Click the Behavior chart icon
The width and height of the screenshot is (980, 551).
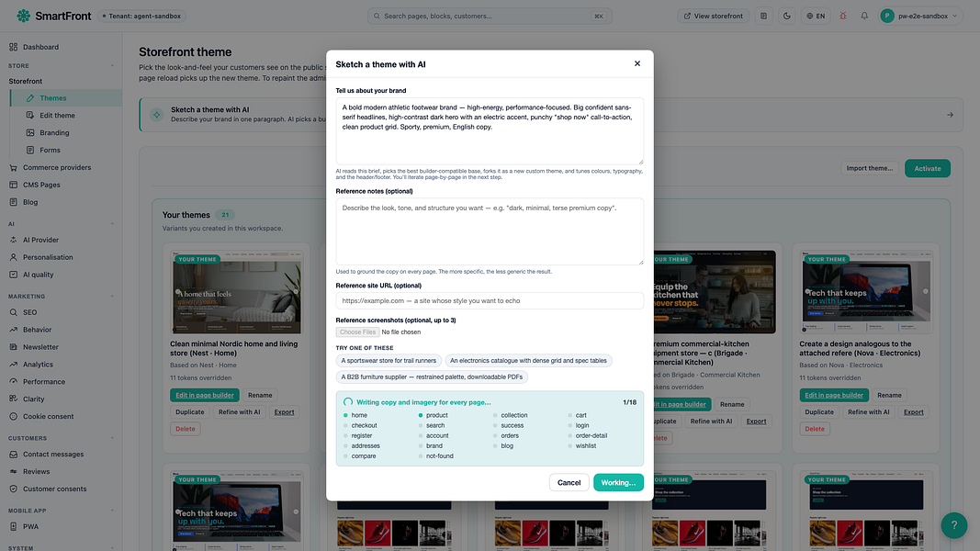(13, 330)
